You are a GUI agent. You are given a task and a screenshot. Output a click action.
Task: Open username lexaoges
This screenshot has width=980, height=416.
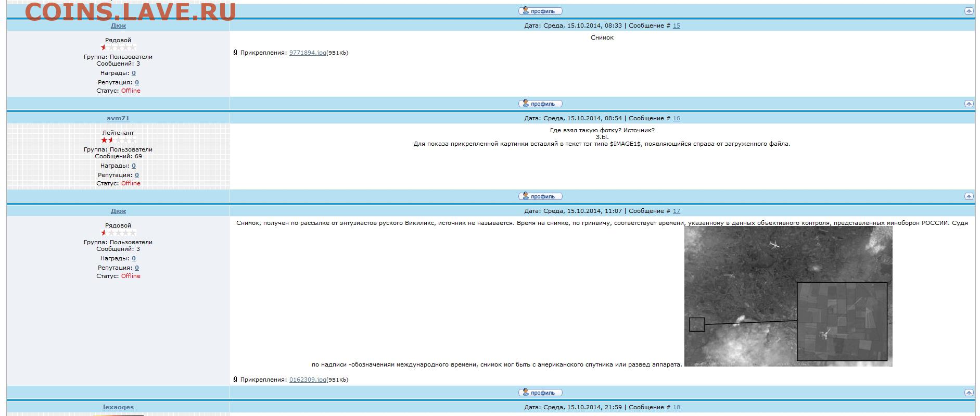pos(118,407)
